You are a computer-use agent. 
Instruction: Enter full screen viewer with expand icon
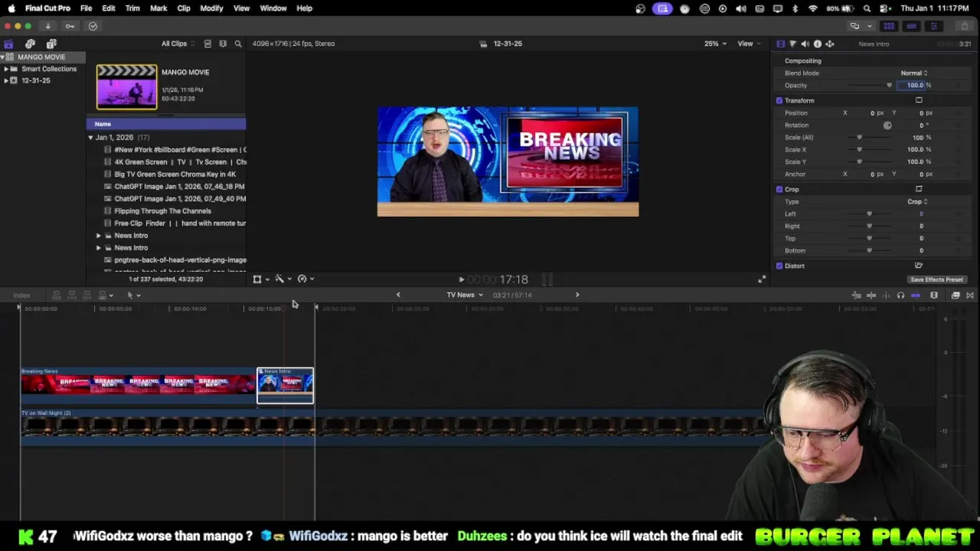click(761, 280)
